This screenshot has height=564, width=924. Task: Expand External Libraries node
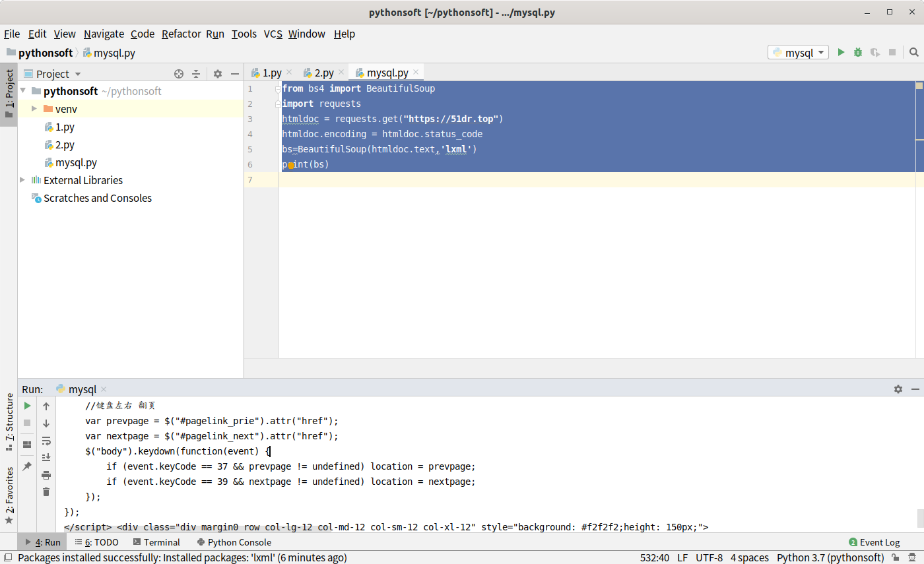coord(23,180)
